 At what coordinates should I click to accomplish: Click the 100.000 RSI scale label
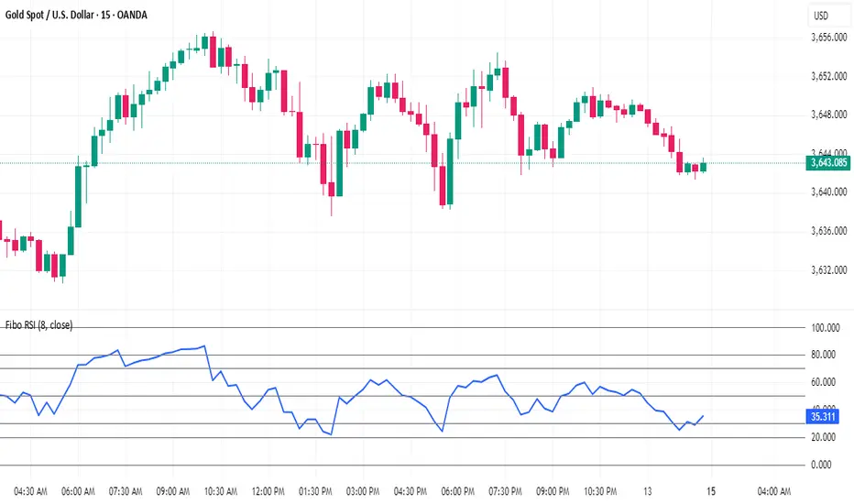tap(826, 328)
